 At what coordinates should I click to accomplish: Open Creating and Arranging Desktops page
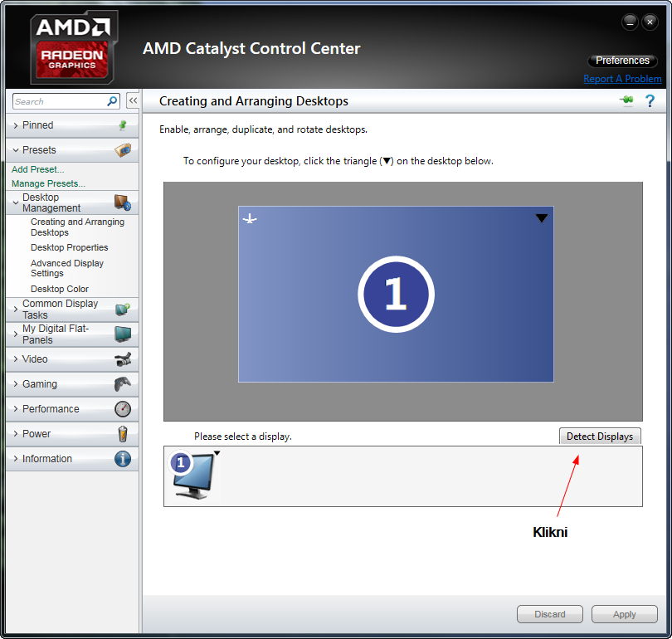pos(78,227)
